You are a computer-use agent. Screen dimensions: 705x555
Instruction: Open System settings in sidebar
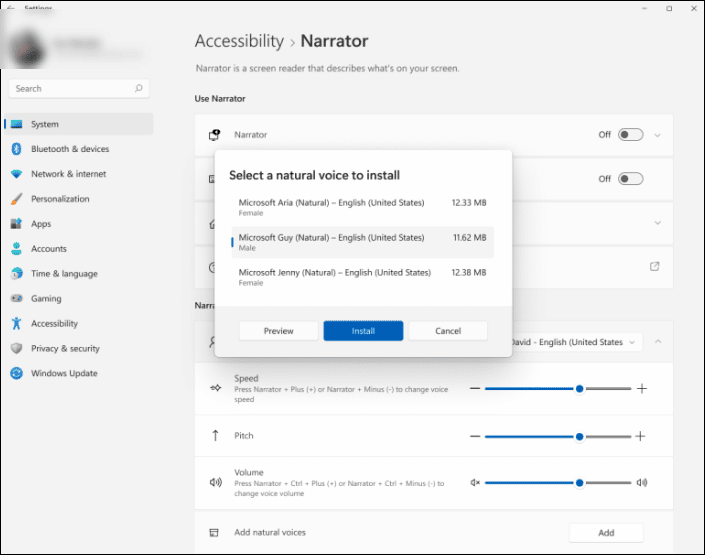click(79, 124)
